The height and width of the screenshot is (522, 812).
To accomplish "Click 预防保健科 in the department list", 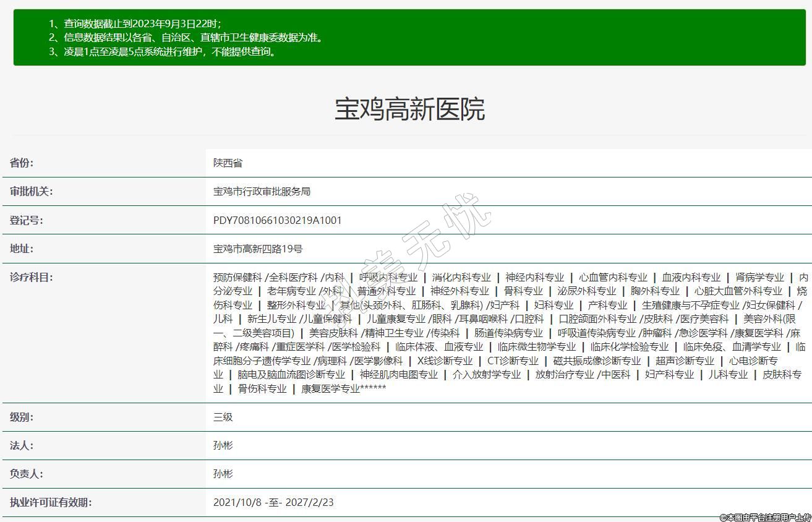I will click(237, 277).
